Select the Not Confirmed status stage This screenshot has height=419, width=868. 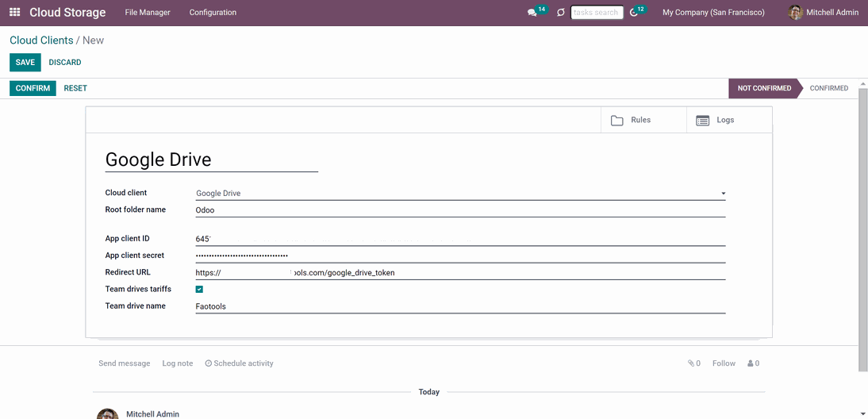point(764,88)
